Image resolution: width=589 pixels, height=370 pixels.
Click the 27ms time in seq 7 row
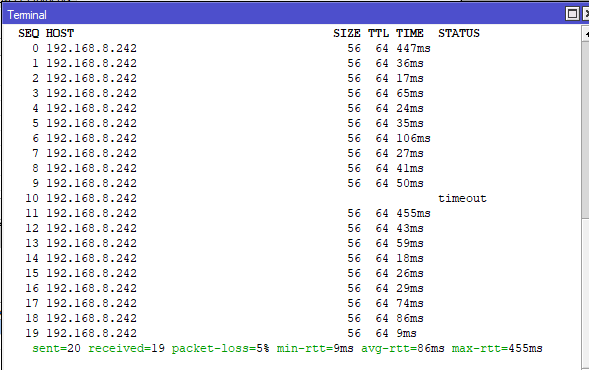tap(410, 154)
